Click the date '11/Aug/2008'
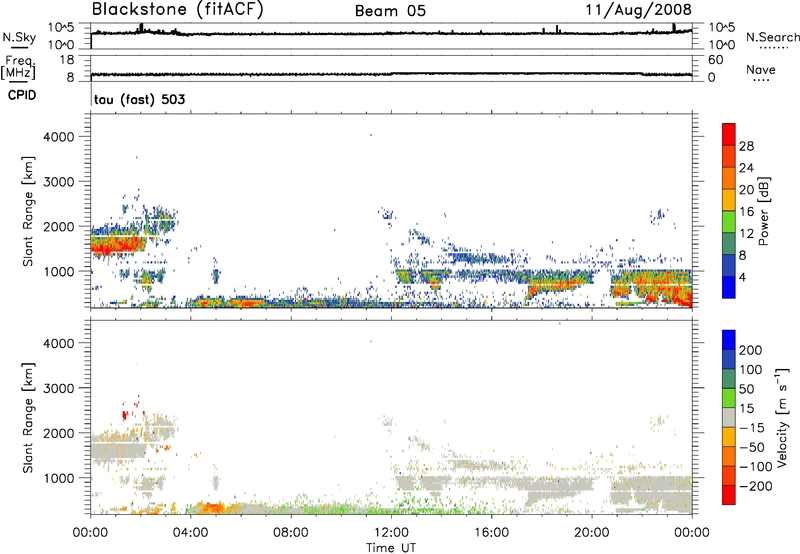 [638, 10]
